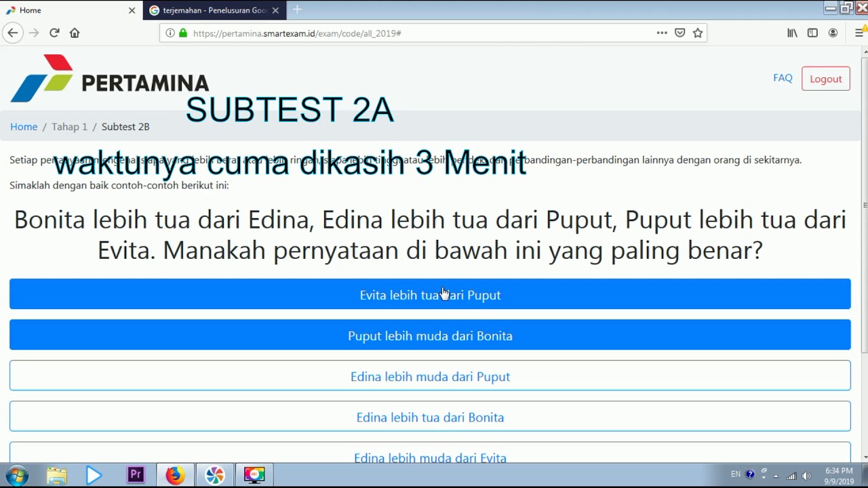Click Tahap 1 in the breadcrumb
This screenshot has width=868, height=488.
69,127
